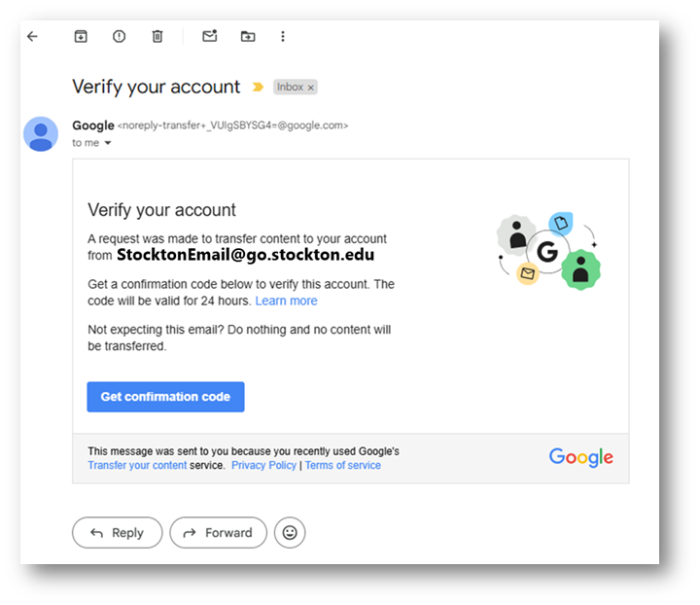Click the Google logo in the footer

point(580,457)
